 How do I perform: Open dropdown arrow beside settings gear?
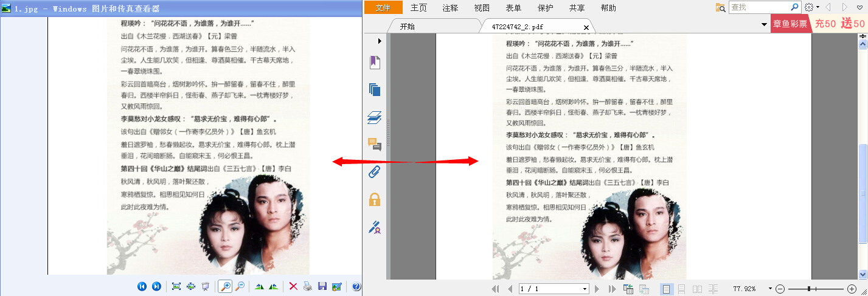pos(818,7)
